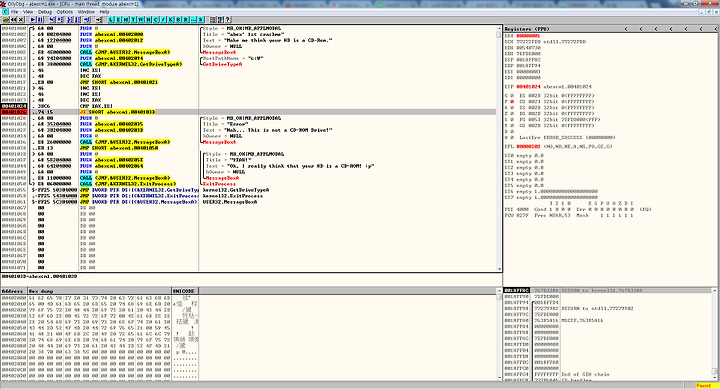The image size is (720, 389).
Task: Open Handles window with H icon
Action: (148, 20)
